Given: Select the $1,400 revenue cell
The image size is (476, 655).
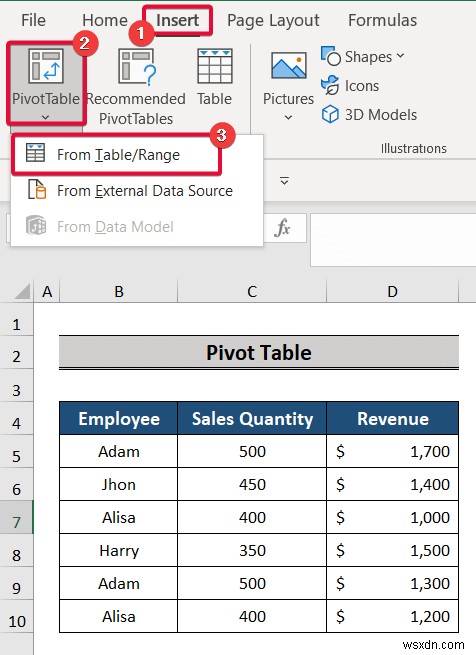Looking at the screenshot, I should pos(392,484).
